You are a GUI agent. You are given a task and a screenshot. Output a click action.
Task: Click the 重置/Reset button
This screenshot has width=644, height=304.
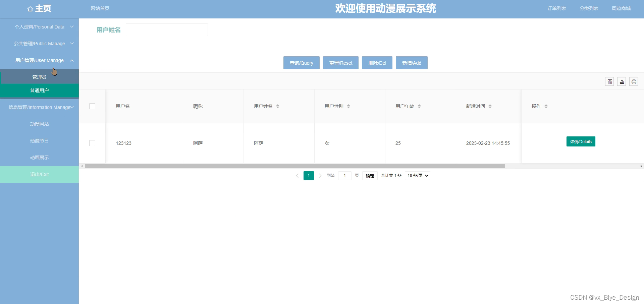(341, 63)
